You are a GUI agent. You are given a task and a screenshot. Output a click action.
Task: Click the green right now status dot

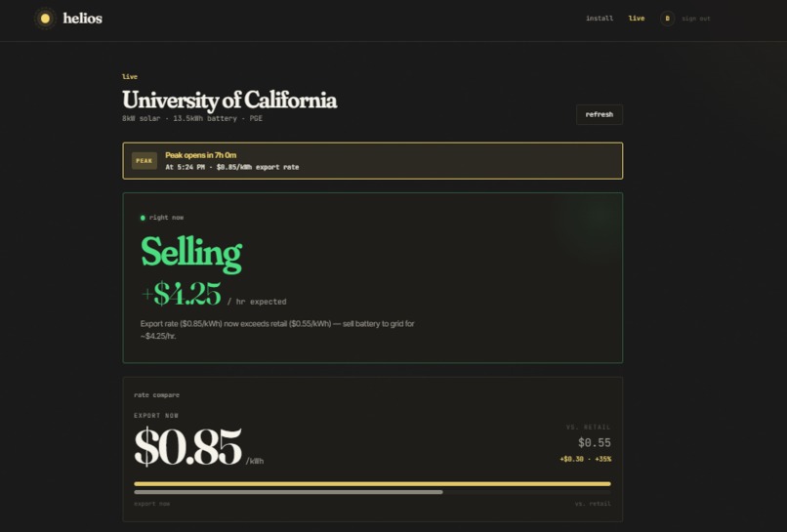pyautogui.click(x=143, y=218)
